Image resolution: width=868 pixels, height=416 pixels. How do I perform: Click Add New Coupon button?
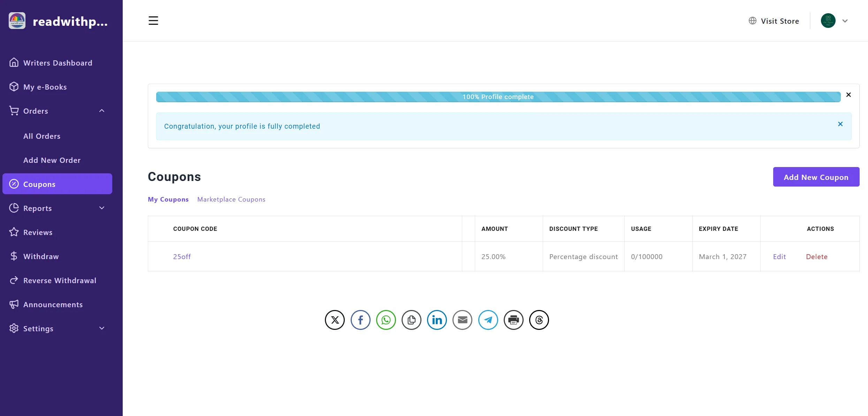[816, 177]
